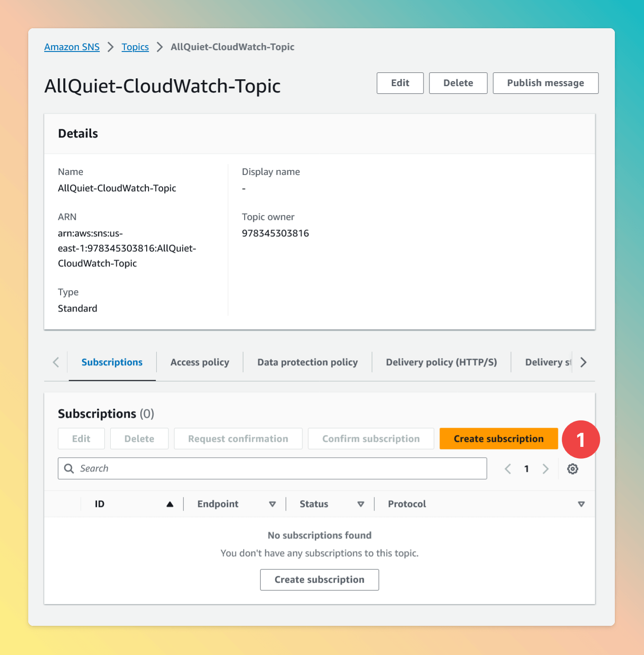Open Topics breadcrumb link
This screenshot has width=644, height=655.
(x=135, y=47)
